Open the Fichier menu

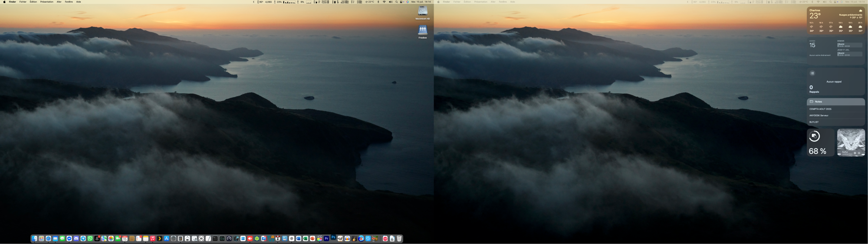[x=23, y=2]
